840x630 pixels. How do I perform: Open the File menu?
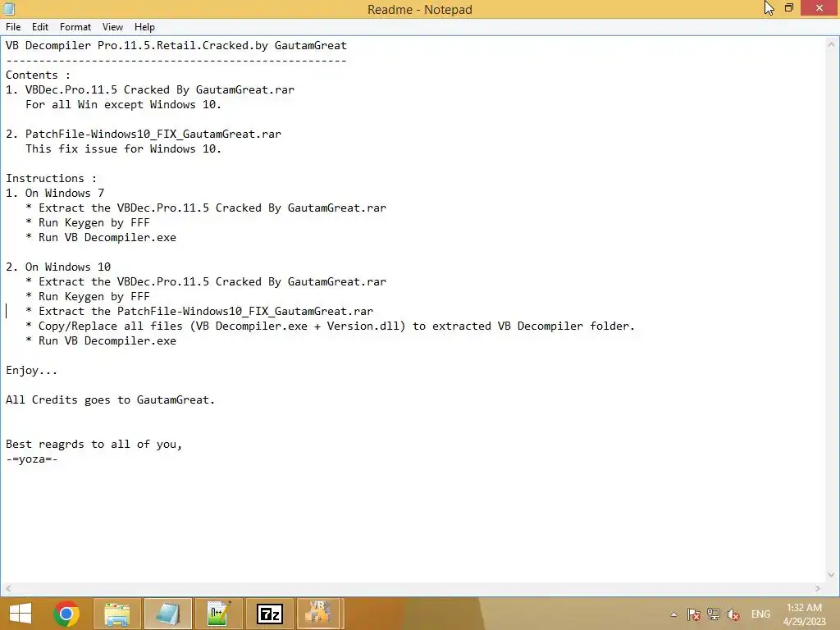(13, 27)
